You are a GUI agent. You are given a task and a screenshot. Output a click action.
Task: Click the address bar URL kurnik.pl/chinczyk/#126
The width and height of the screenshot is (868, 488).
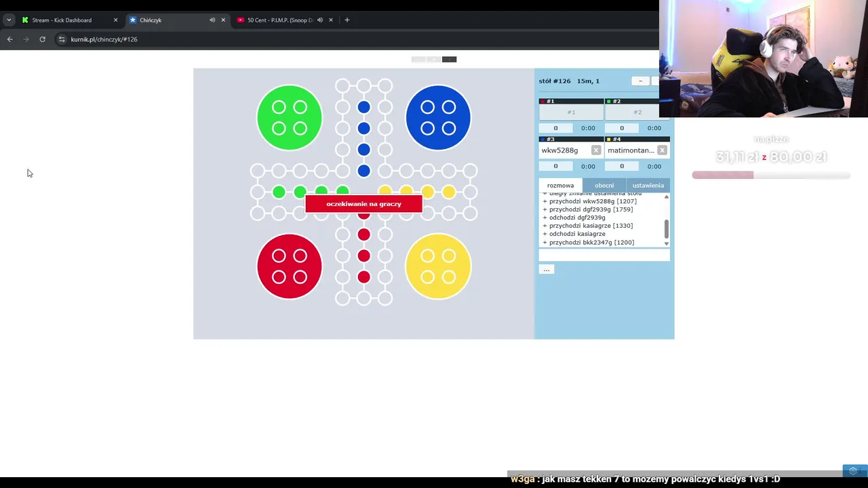[x=104, y=39]
